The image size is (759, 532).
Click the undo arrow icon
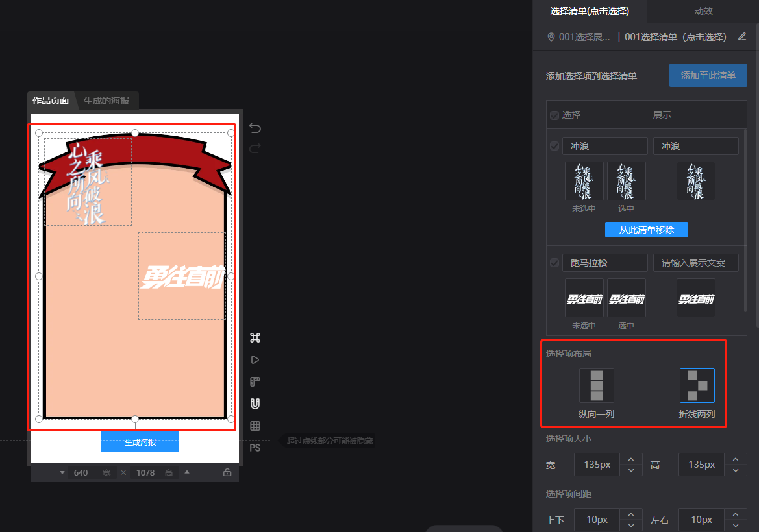pyautogui.click(x=255, y=128)
